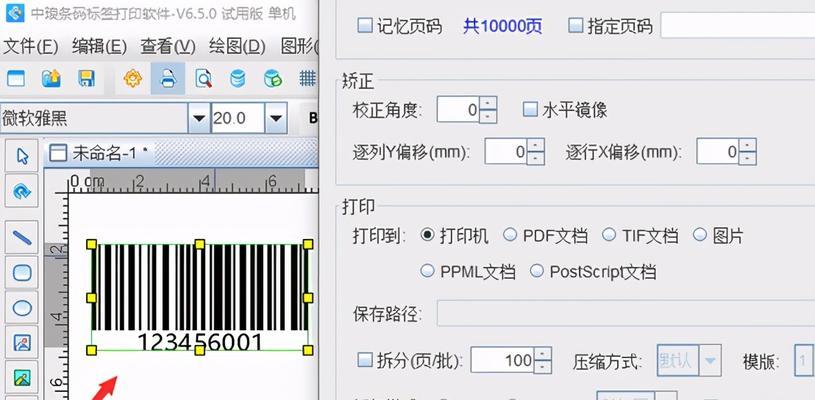Viewport: 815px width, 400px height.
Task: Click the 共10000页 page count text
Action: click(503, 26)
